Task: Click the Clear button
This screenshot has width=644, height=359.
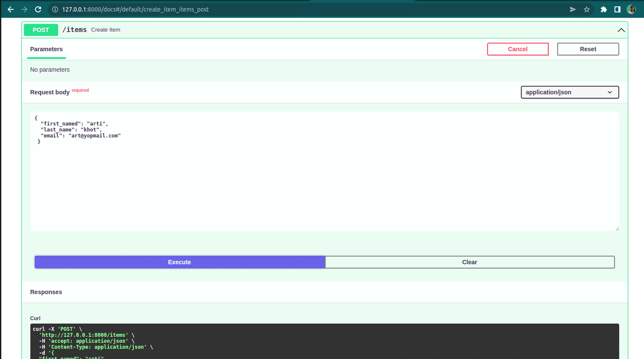Action: point(470,262)
